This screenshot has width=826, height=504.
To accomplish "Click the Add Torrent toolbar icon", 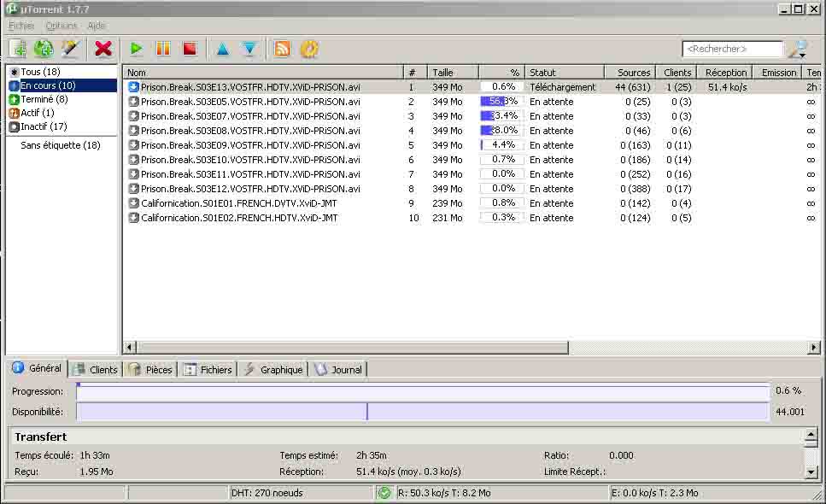I will (17, 49).
